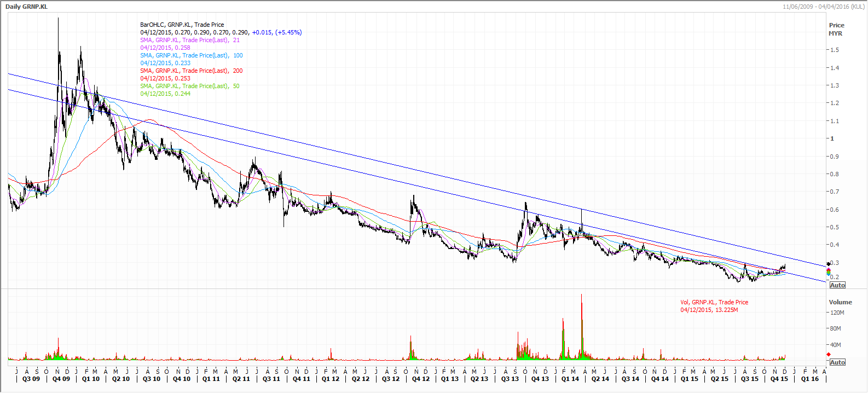The width and height of the screenshot is (868, 393).
Task: Click the 1.5 tick on price axis
Action: (x=835, y=50)
